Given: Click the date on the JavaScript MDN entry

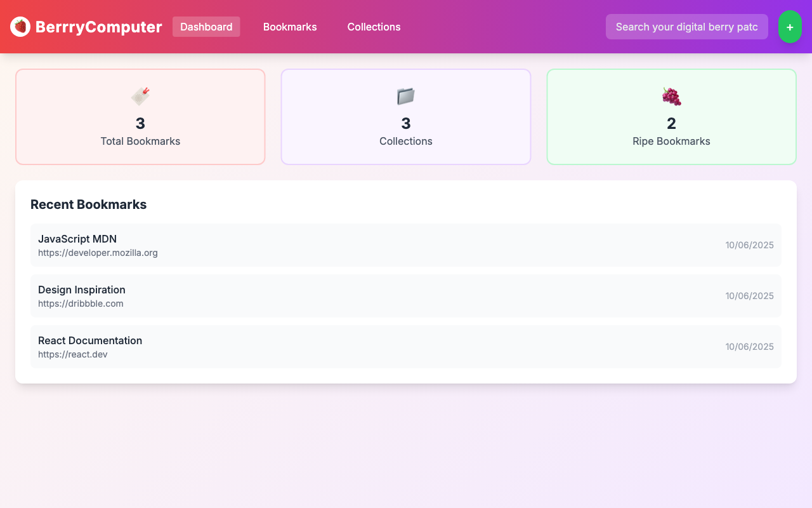Looking at the screenshot, I should click(x=750, y=244).
